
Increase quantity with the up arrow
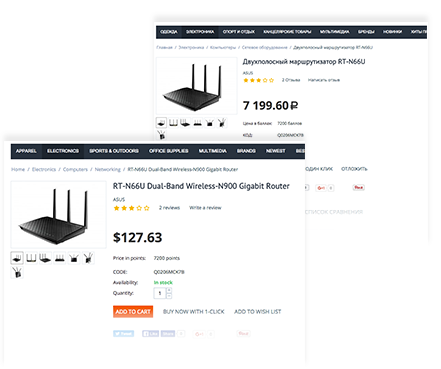coord(169,291)
